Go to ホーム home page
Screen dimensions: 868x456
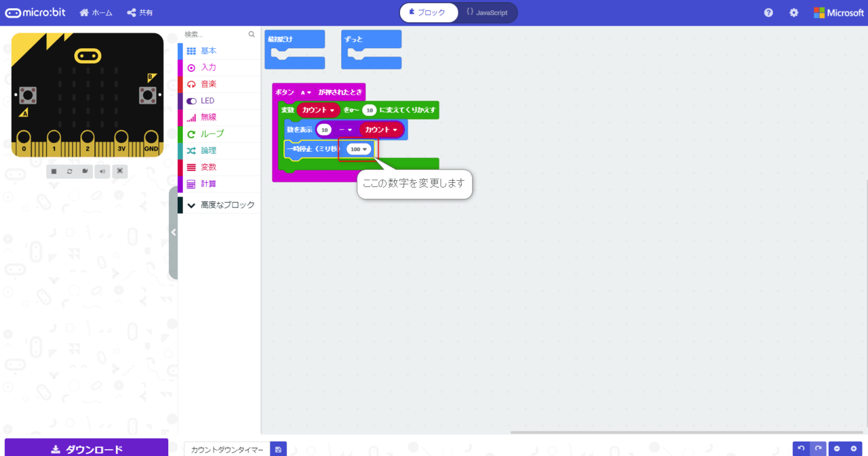tap(96, 13)
